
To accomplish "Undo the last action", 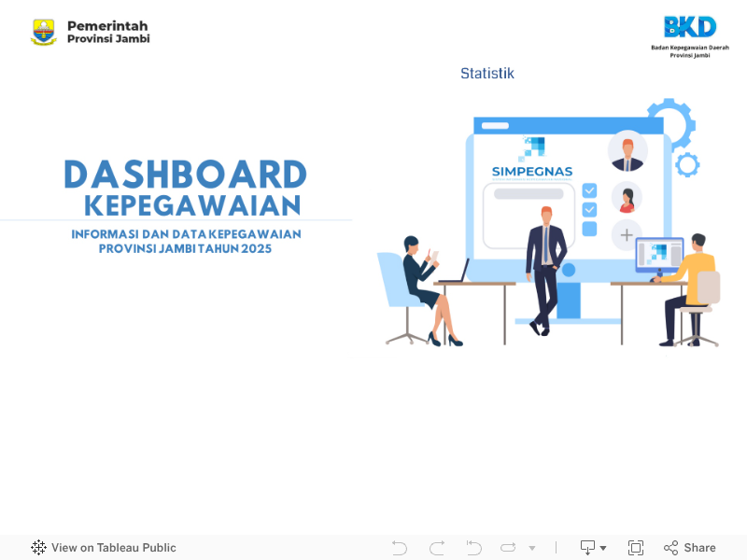I will (400, 548).
